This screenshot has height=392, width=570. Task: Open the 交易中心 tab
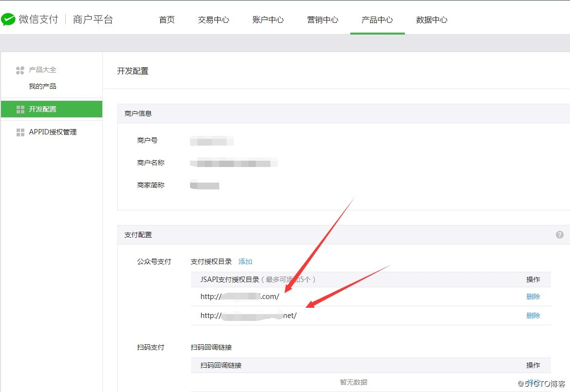coord(213,19)
